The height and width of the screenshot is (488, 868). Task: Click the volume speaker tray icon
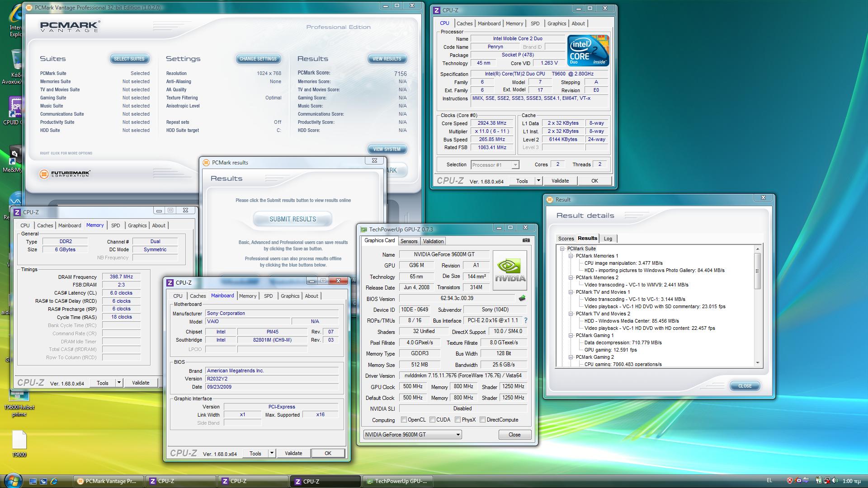click(x=835, y=480)
